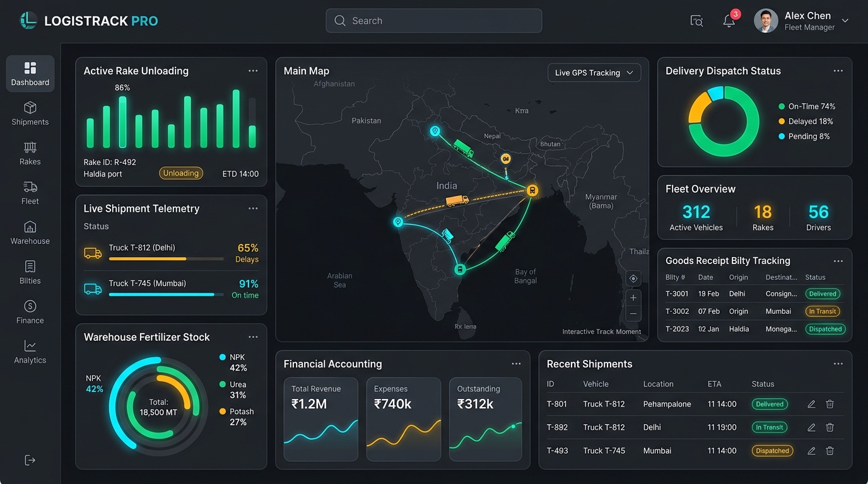The width and height of the screenshot is (868, 484).
Task: Open the notifications bell
Action: tap(729, 21)
